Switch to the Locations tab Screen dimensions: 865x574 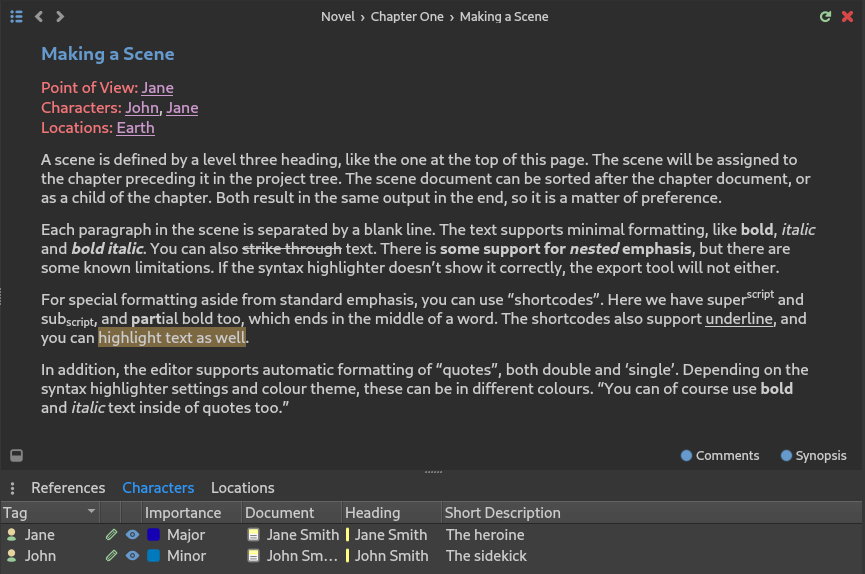[243, 488]
